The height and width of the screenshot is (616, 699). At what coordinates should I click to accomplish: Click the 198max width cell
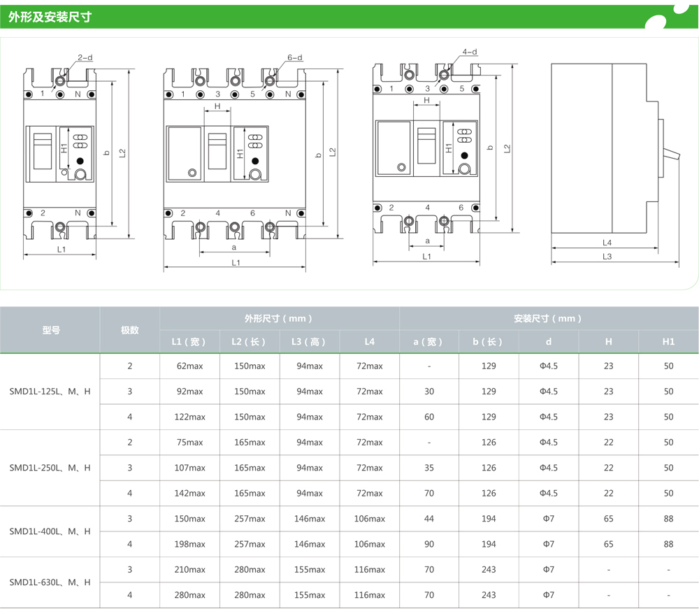[x=189, y=544]
